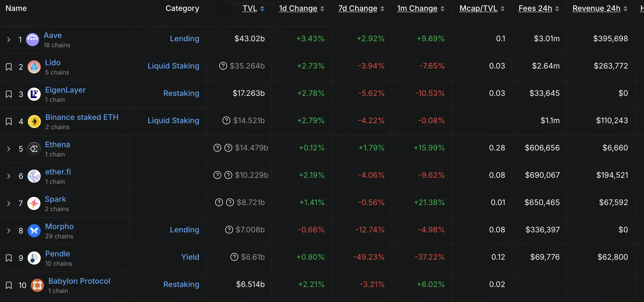This screenshot has height=302, width=644.
Task: Open the ether.fi protocol page
Action: click(58, 172)
